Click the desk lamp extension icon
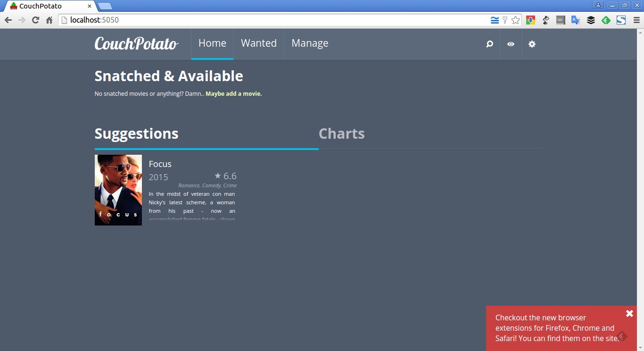The image size is (644, 351). point(546,20)
